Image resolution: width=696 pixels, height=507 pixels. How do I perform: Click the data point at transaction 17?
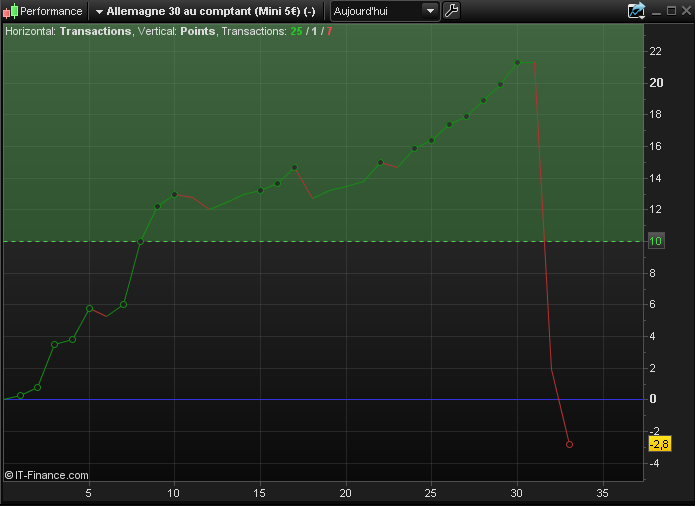tap(294, 168)
